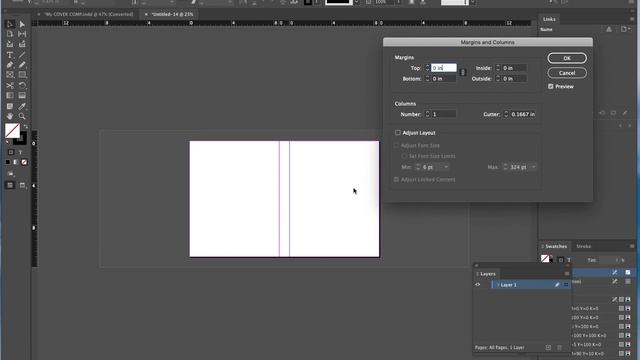The height and width of the screenshot is (360, 640).
Task: Select the Page tool
Action: click(x=10, y=34)
